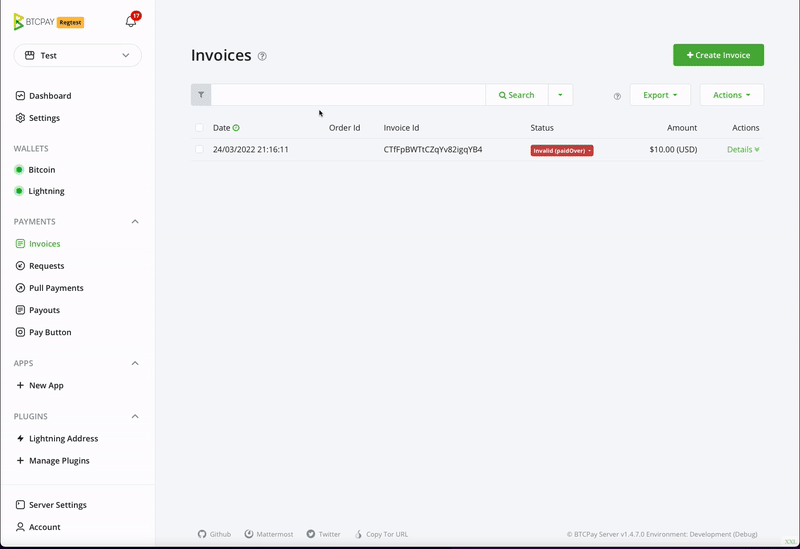Image resolution: width=800 pixels, height=549 pixels.
Task: Click the green Lightning status indicator
Action: tap(19, 191)
